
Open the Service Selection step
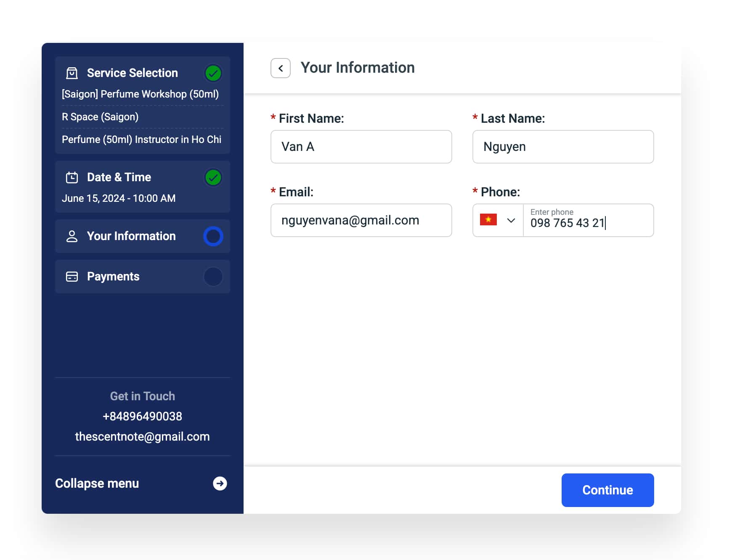[132, 73]
